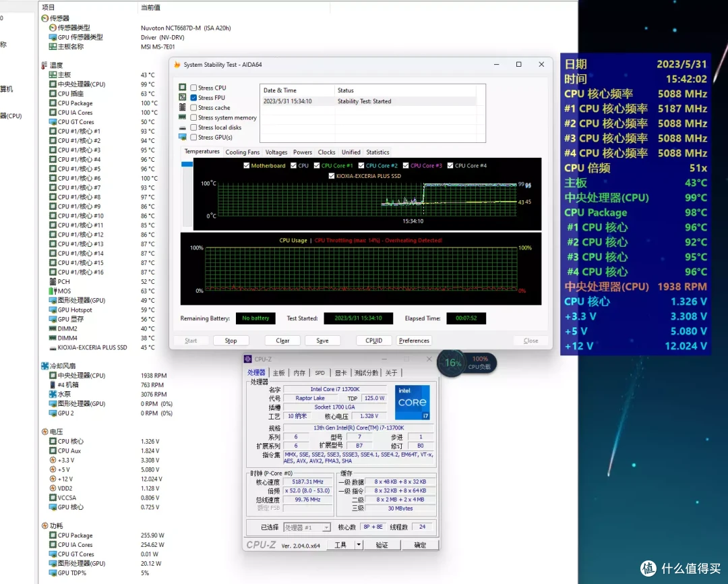Click the blue graph scroll indicator bar
The image size is (728, 584).
(187, 164)
